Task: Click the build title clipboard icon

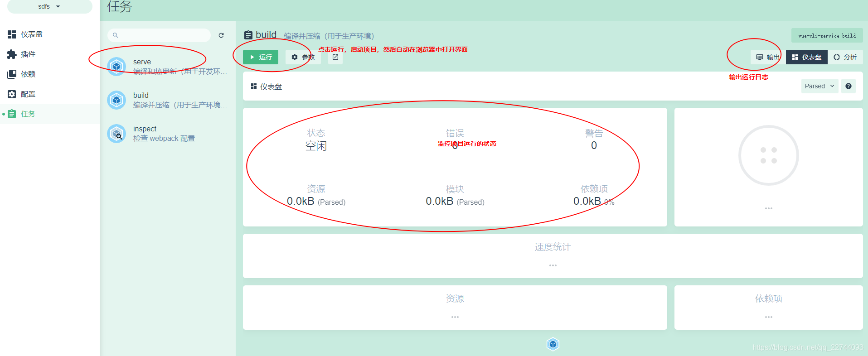Action: click(248, 35)
